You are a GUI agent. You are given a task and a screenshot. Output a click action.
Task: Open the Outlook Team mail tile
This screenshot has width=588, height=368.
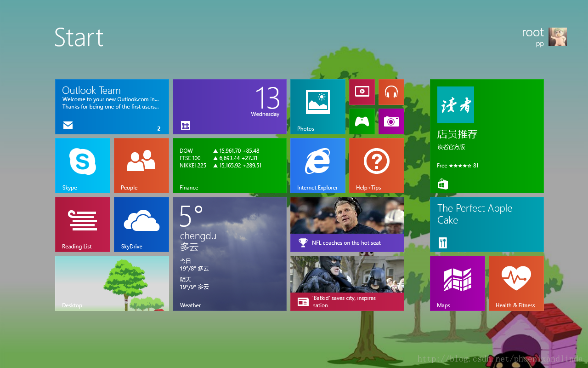click(x=112, y=107)
